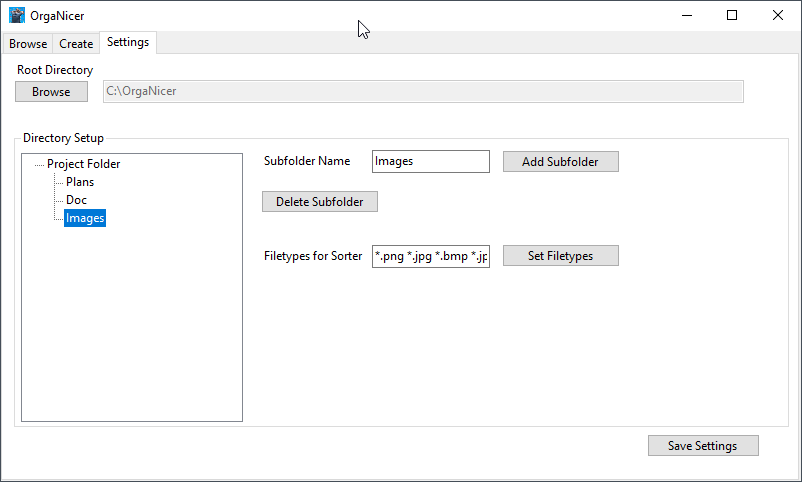This screenshot has height=482, width=802.
Task: Click the OrgaNicer app icon in title bar
Action: pyautogui.click(x=16, y=16)
